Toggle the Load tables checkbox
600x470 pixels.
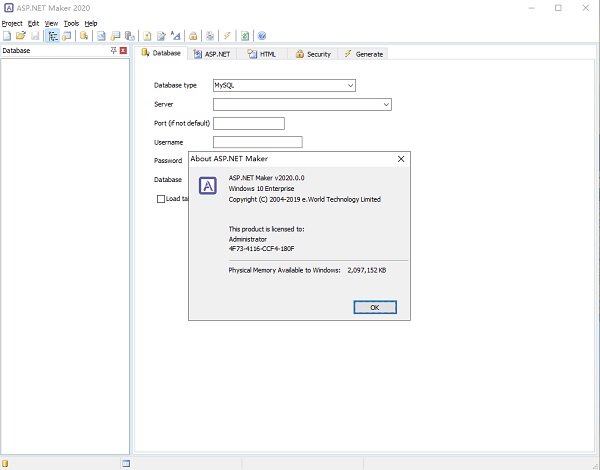[x=161, y=199]
